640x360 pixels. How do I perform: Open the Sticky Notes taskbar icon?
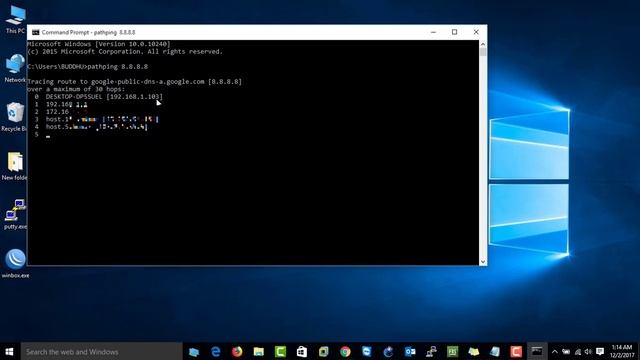point(473,351)
